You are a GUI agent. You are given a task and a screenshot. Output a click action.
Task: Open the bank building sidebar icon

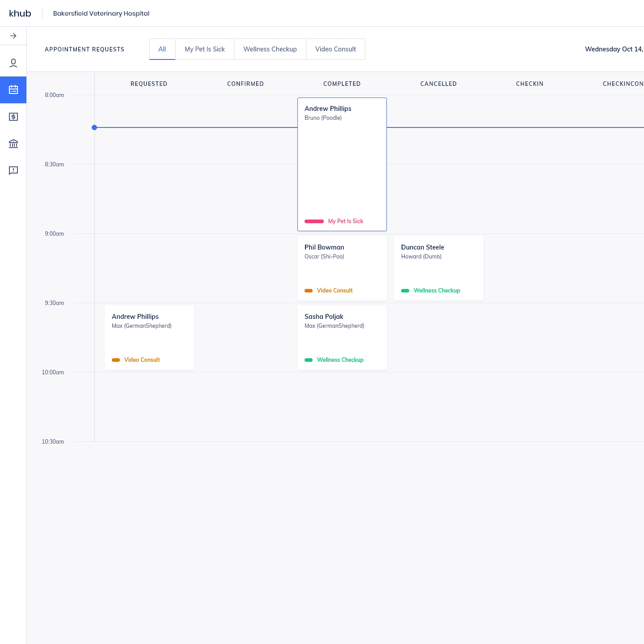click(13, 144)
